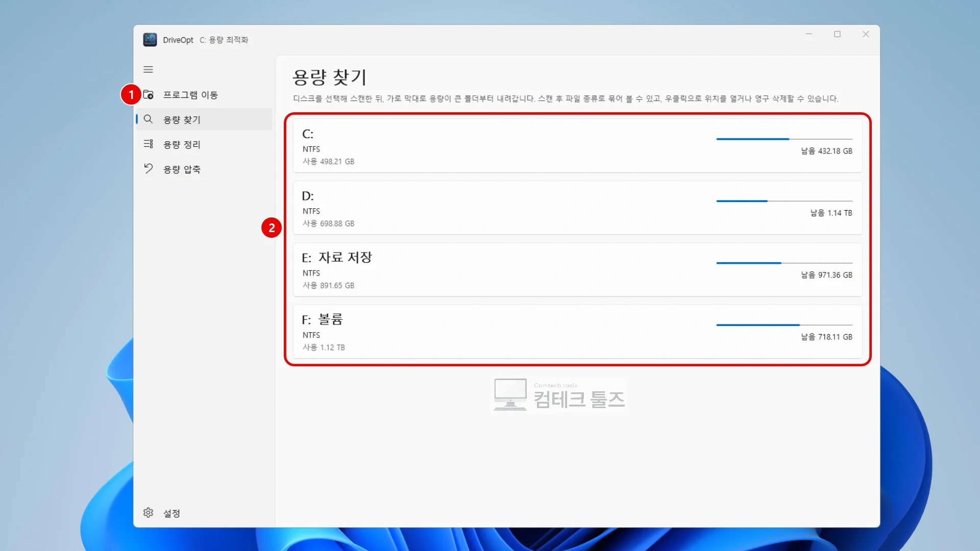Go to the 용량 정리 page
This screenshot has height=551, width=980.
click(x=204, y=144)
